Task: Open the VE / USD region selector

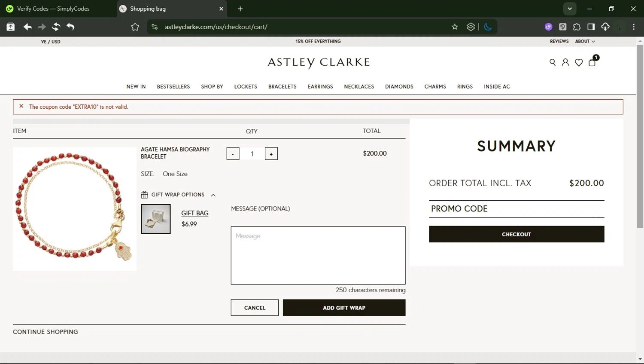Action: pos(51,42)
